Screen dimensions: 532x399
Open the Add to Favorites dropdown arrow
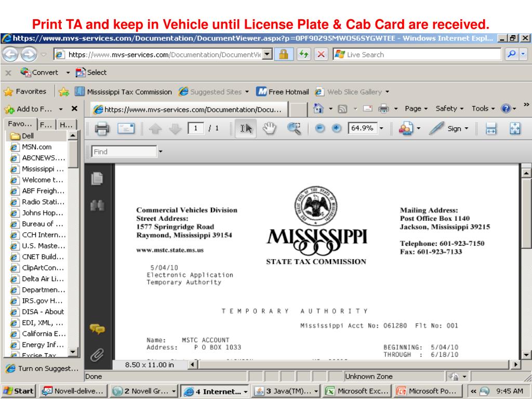click(x=60, y=109)
